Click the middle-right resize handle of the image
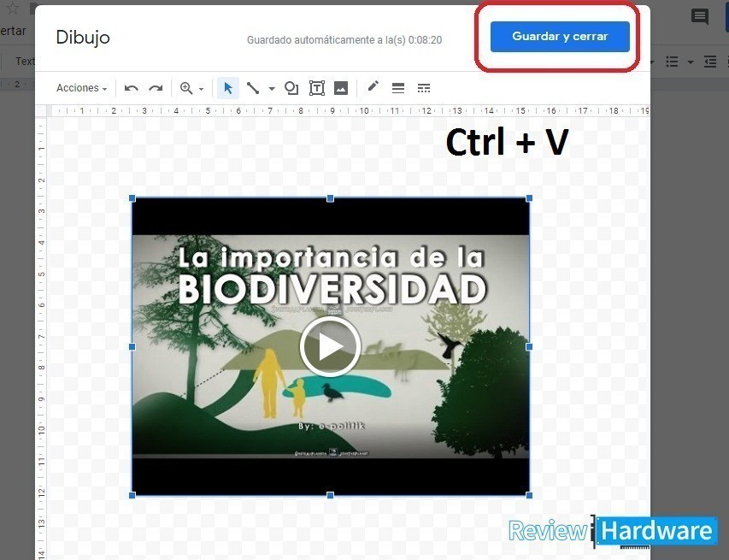Image resolution: width=729 pixels, height=560 pixels. click(x=529, y=346)
